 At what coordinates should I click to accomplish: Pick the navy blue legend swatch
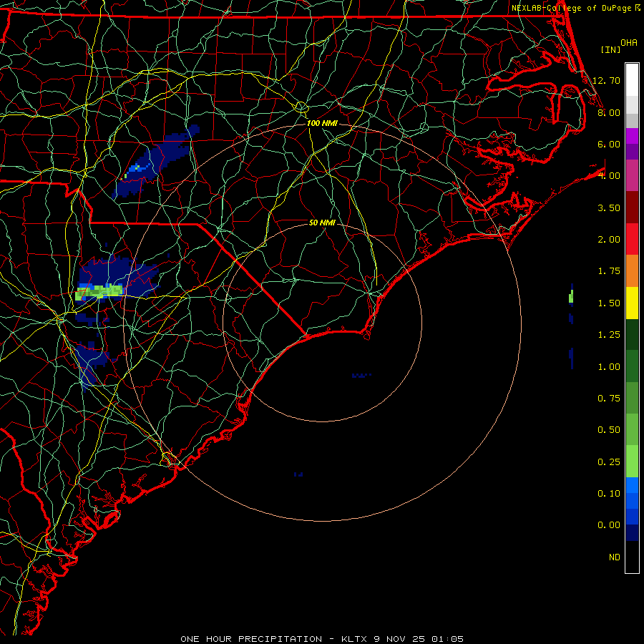(x=632, y=532)
